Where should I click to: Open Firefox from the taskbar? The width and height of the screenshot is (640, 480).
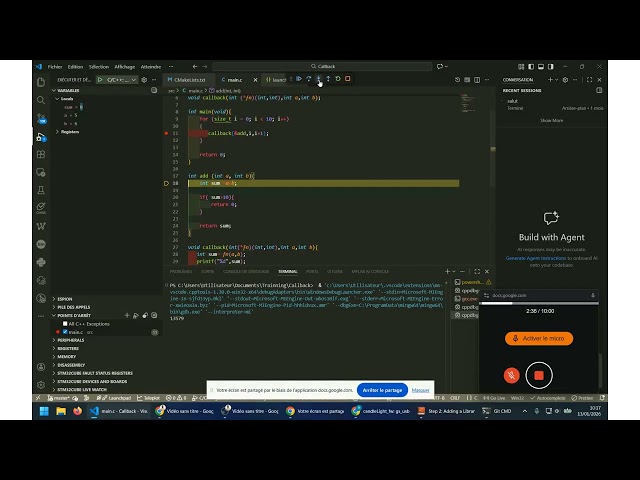coord(77,411)
